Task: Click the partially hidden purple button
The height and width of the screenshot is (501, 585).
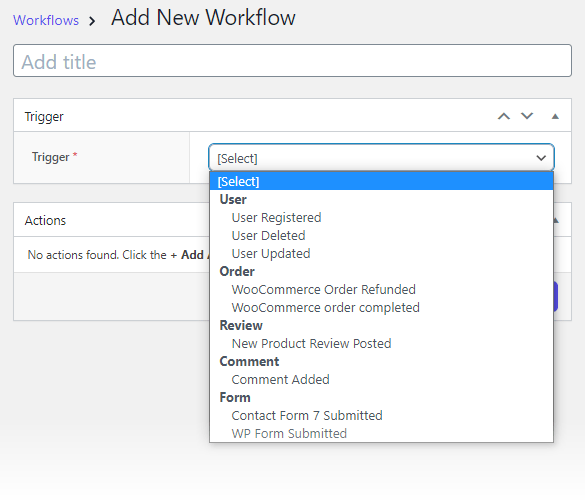Action: (556, 297)
